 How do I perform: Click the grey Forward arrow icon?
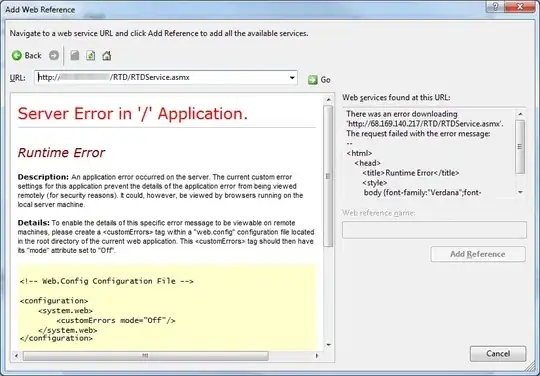click(x=54, y=55)
